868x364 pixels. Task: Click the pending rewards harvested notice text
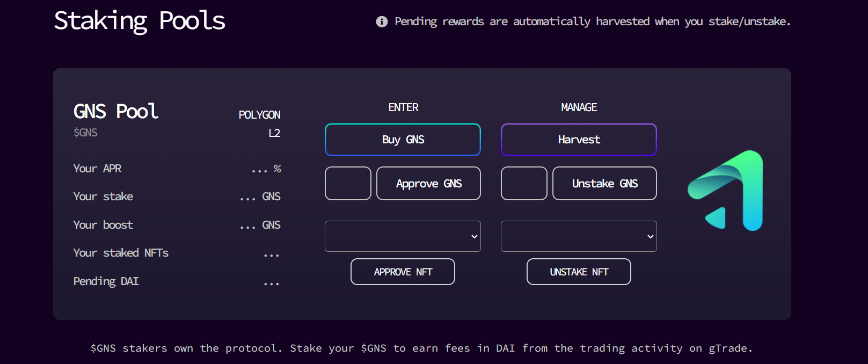pyautogui.click(x=593, y=21)
